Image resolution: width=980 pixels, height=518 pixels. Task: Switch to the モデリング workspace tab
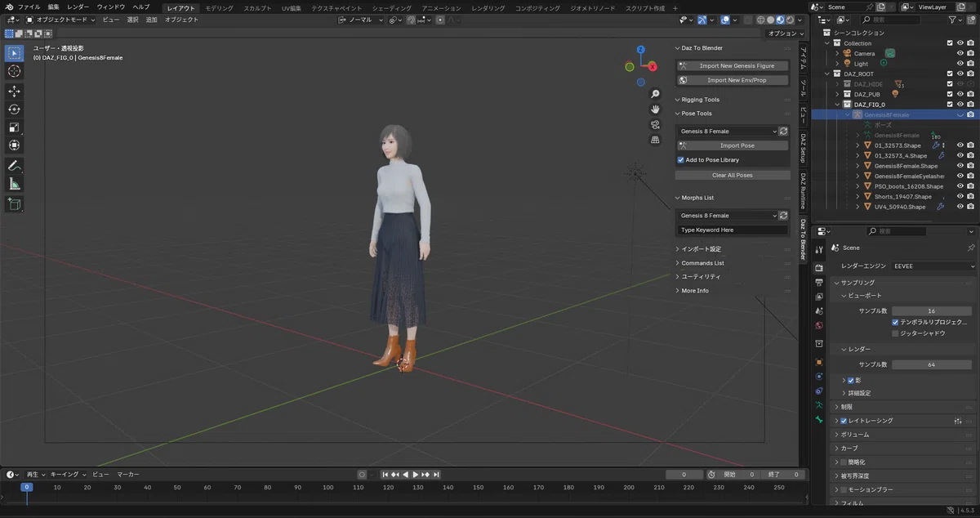tap(219, 8)
